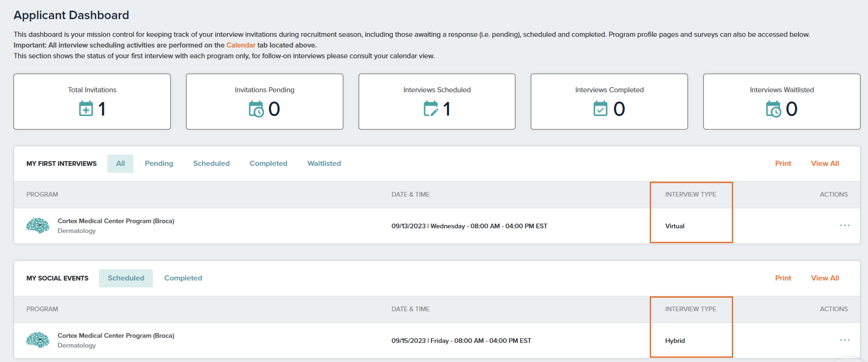Viewport: 868px width, 362px height.
Task: Select the All tab in My First Interviews
Action: 120,164
